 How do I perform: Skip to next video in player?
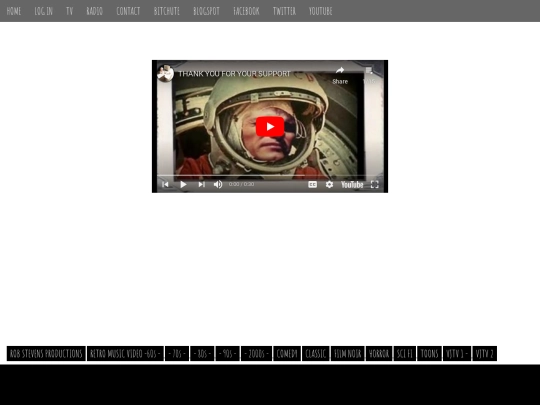click(x=201, y=185)
